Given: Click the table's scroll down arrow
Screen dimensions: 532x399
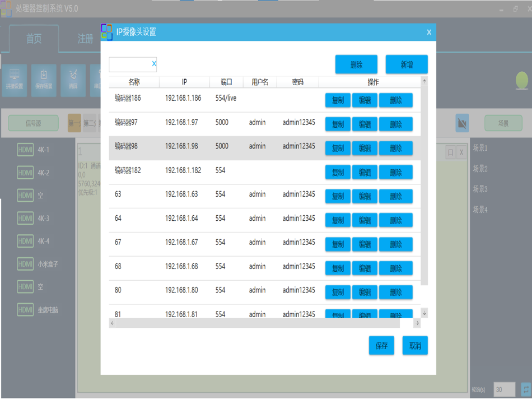Looking at the screenshot, I should [x=424, y=313].
